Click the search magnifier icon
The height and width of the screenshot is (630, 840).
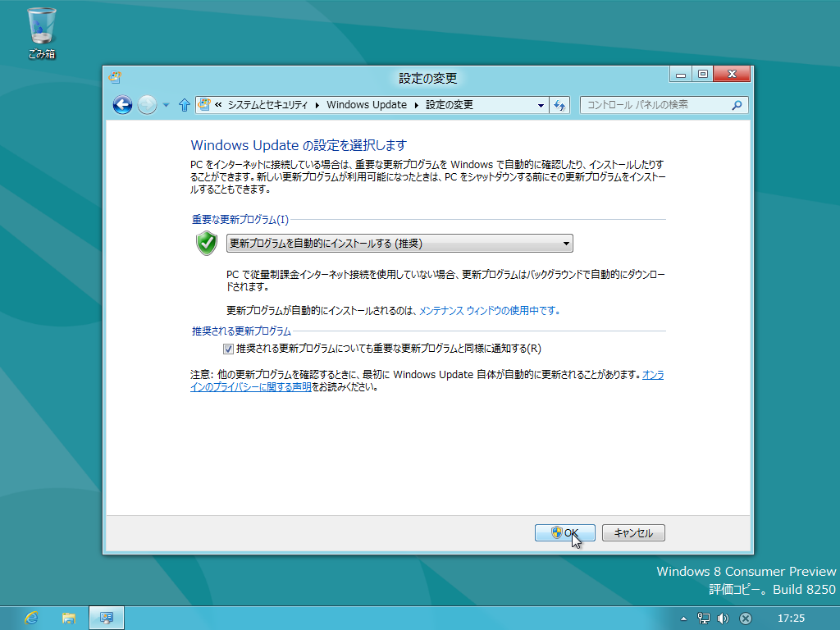coord(737,105)
